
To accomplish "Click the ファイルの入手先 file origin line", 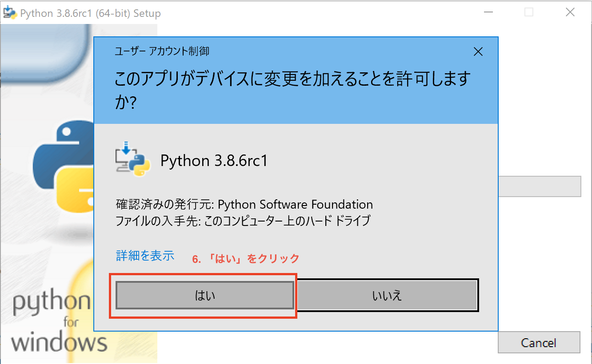I will (x=243, y=221).
